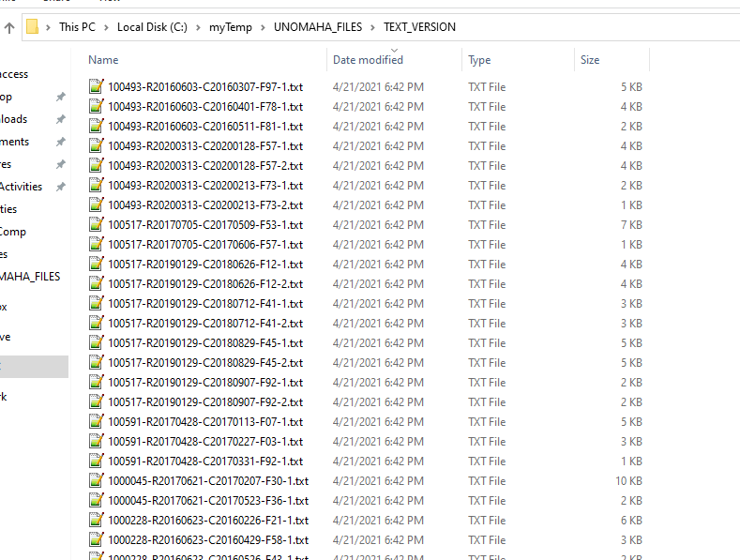The image size is (740, 560).
Task: Click icon of 1000045-R20170621-C20170207-F30-1.txt
Action: coord(97,480)
